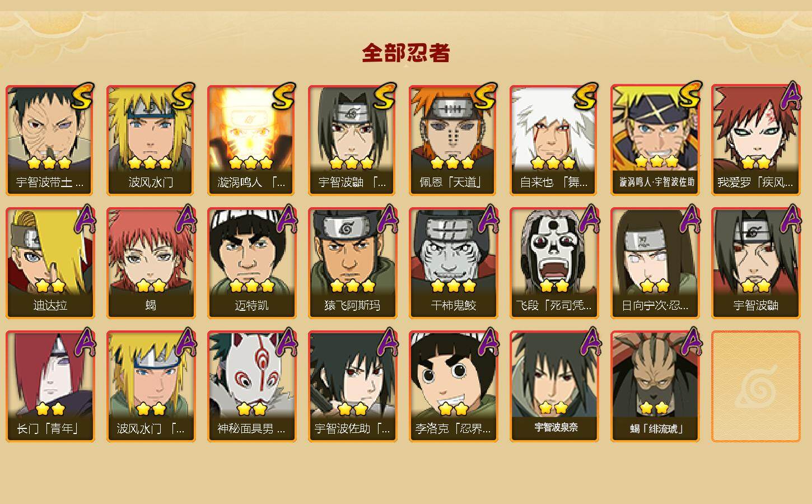Select the 蝎「绯流琥」 ninja card
Image resolution: width=812 pixels, height=504 pixels.
655,386
